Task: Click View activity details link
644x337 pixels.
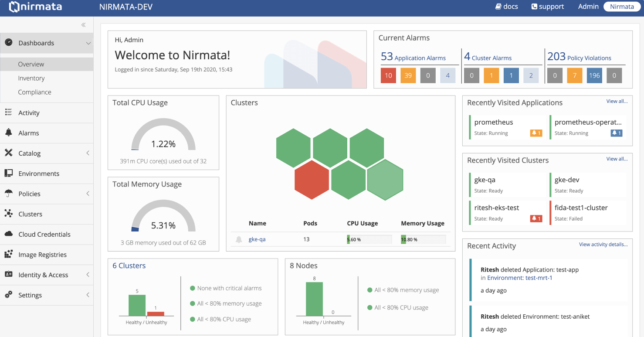Action: point(603,244)
